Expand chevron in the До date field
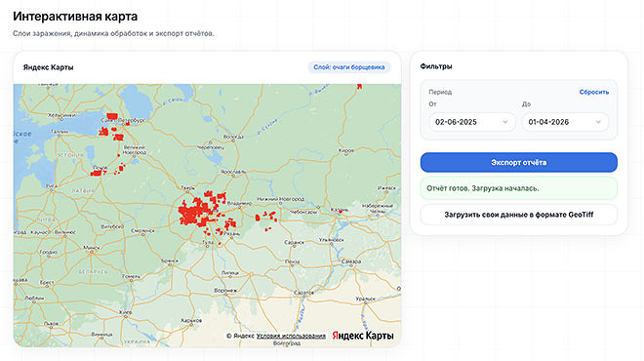 coord(598,122)
